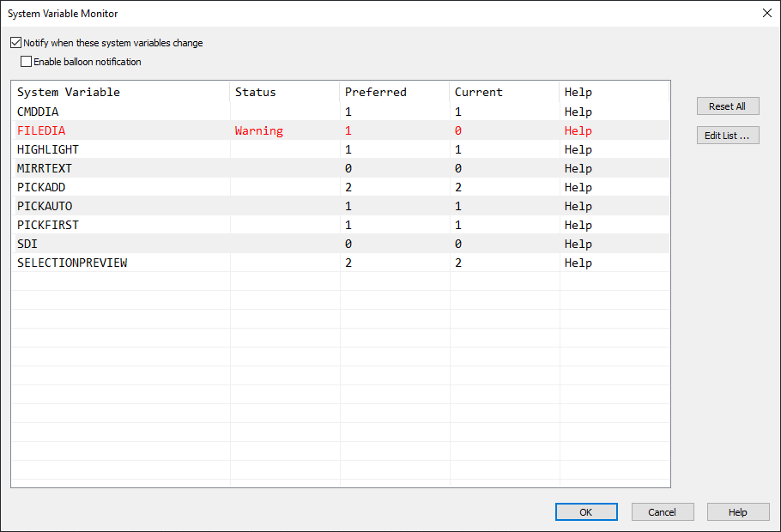Enable balloon notification

[27, 61]
